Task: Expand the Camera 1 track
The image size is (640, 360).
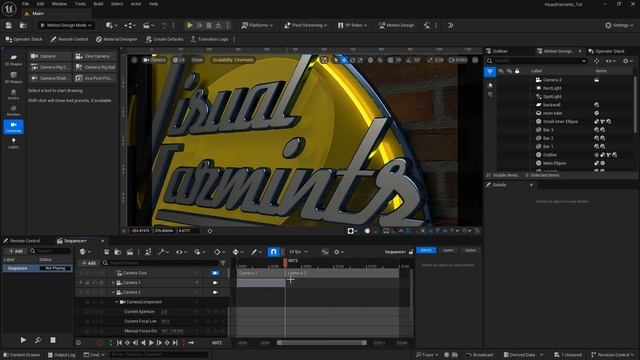Action: pyautogui.click(x=113, y=282)
